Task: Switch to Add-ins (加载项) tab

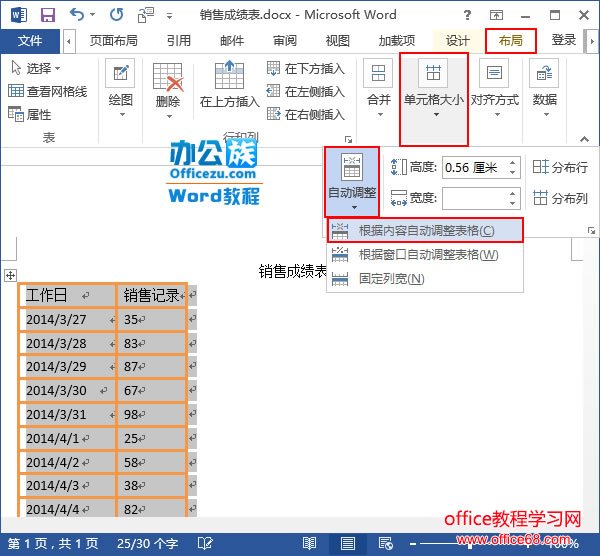Action: tap(397, 40)
